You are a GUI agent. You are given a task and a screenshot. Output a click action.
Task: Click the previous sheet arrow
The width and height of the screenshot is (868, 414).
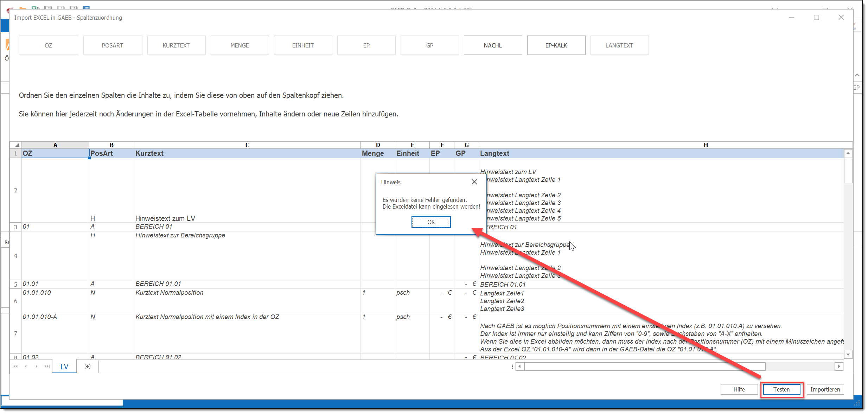point(26,367)
